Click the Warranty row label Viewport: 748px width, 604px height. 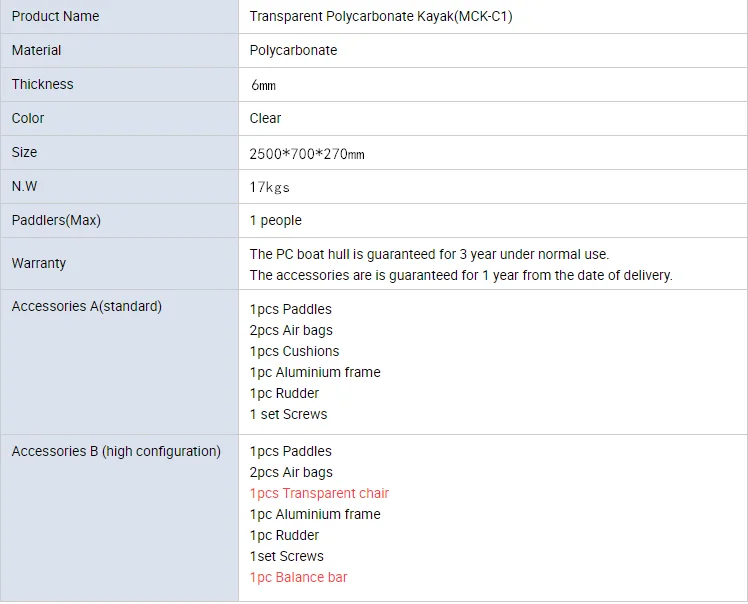point(39,263)
